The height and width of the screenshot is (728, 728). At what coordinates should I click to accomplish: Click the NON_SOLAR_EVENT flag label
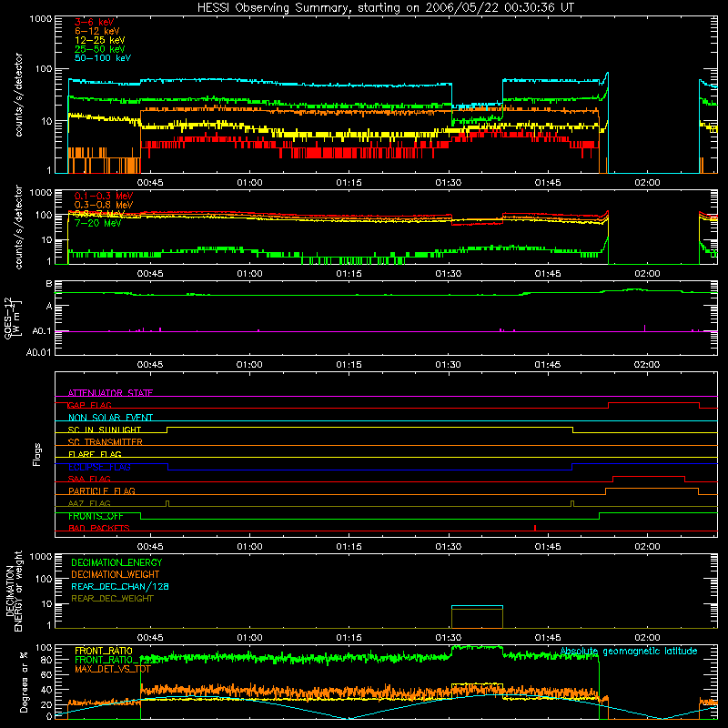click(x=110, y=418)
